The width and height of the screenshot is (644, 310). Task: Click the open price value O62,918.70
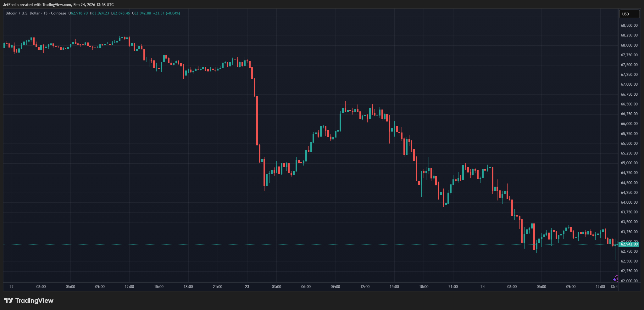point(78,13)
